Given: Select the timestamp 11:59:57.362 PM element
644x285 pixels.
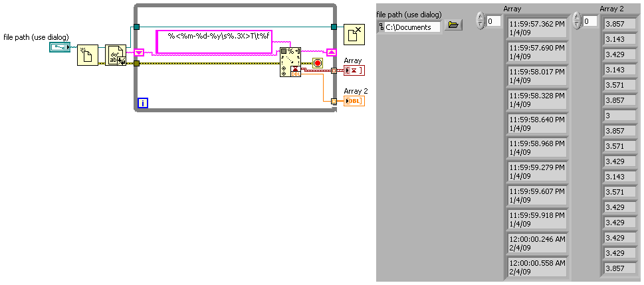Looking at the screenshot, I should 537,29.
